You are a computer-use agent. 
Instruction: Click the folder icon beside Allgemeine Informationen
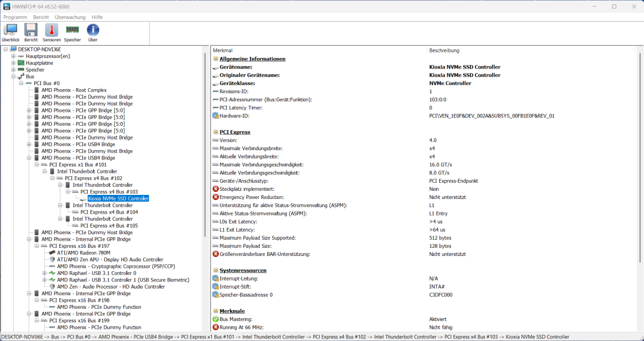pos(215,59)
